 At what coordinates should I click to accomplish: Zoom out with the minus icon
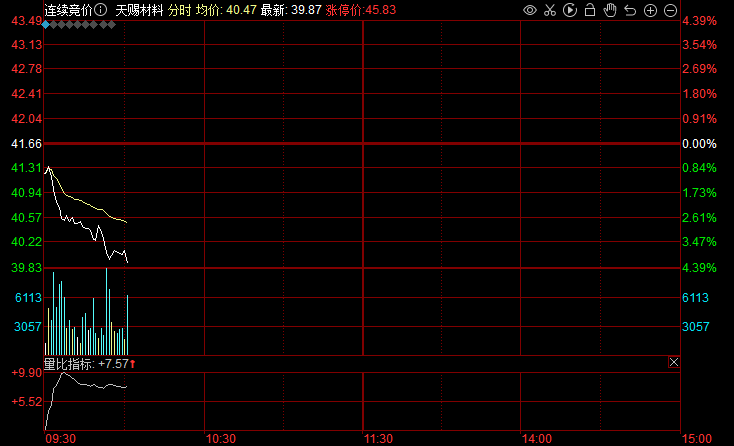[x=670, y=10]
